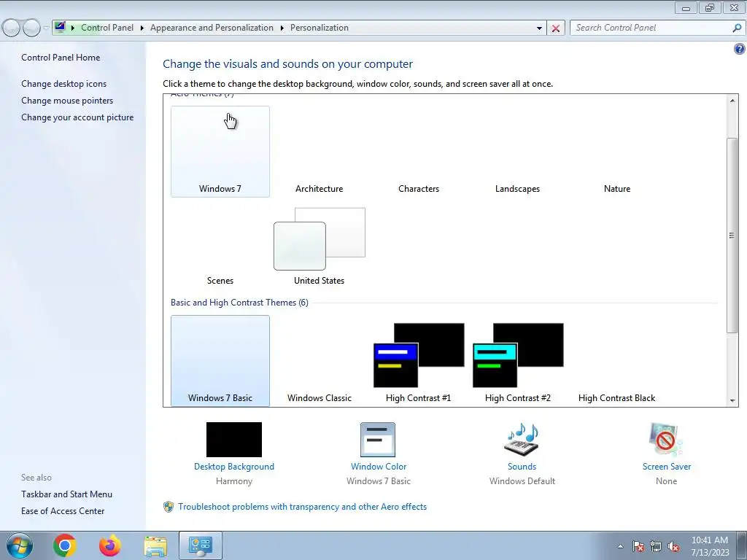Viewport: 747px width, 560px height.
Task: Go to Control Panel Home
Action: (x=61, y=57)
